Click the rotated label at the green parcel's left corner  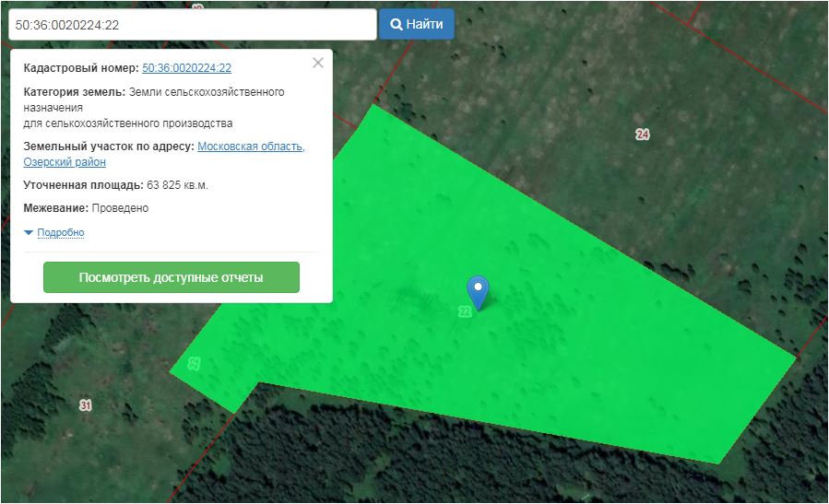(194, 363)
